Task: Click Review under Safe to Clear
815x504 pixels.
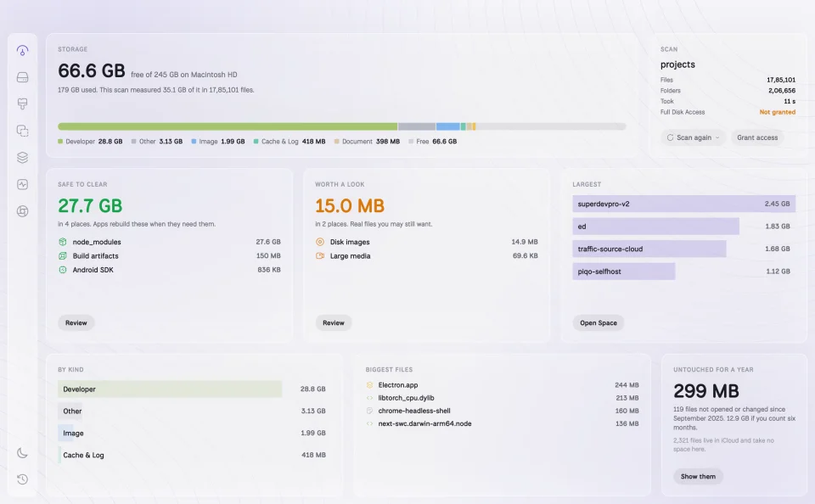Action: [x=76, y=322]
